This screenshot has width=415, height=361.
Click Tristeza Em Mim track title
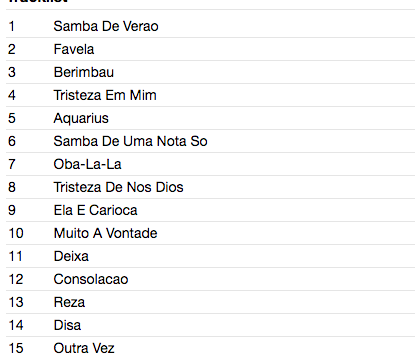(x=105, y=95)
